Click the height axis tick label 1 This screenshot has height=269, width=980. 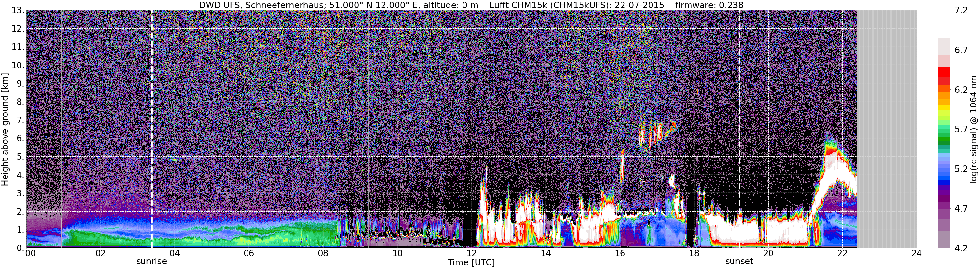point(20,230)
